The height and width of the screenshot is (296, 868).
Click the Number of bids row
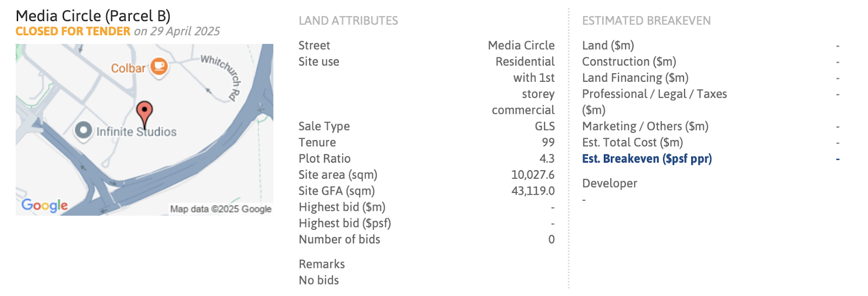(x=426, y=240)
